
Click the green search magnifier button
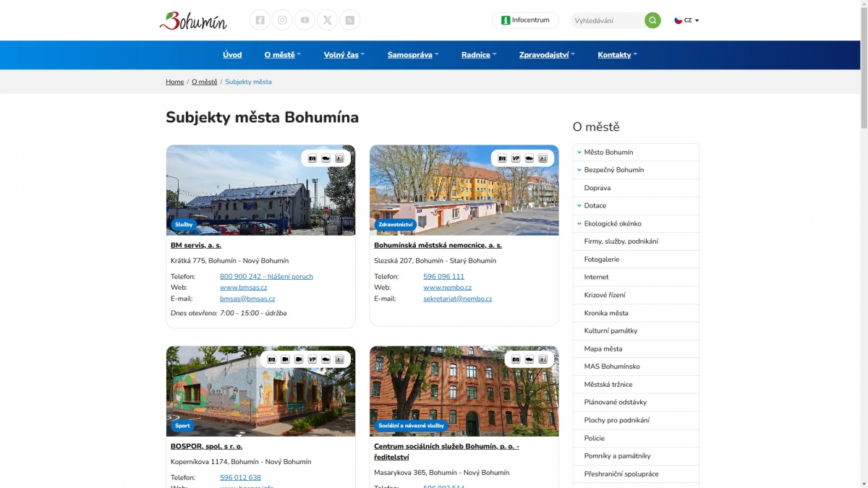coord(652,20)
